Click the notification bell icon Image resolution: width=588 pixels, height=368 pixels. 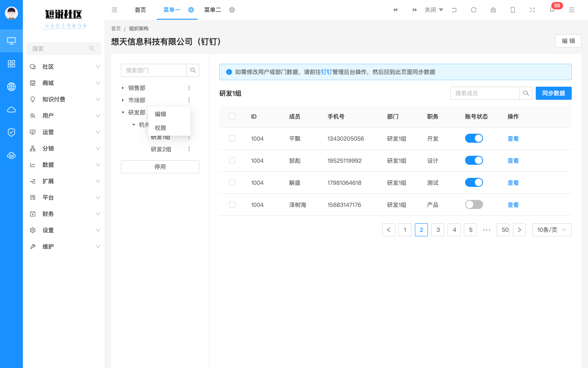point(552,10)
